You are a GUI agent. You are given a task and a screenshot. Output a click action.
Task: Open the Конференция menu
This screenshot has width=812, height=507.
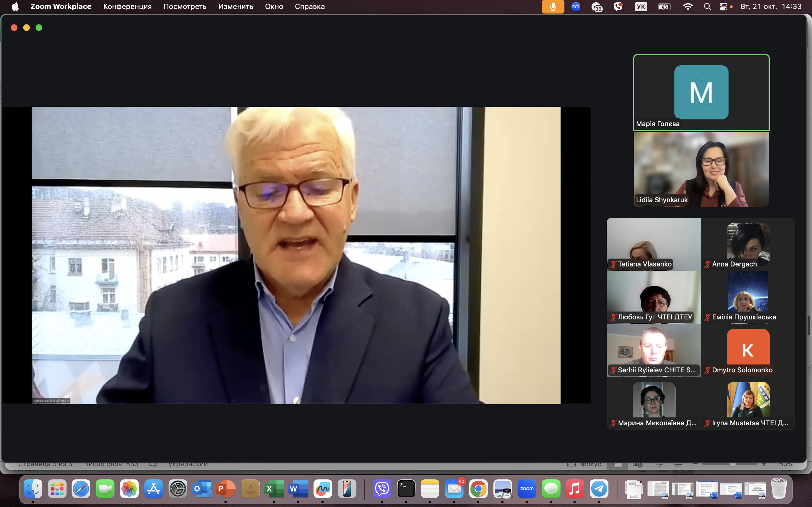pyautogui.click(x=127, y=7)
